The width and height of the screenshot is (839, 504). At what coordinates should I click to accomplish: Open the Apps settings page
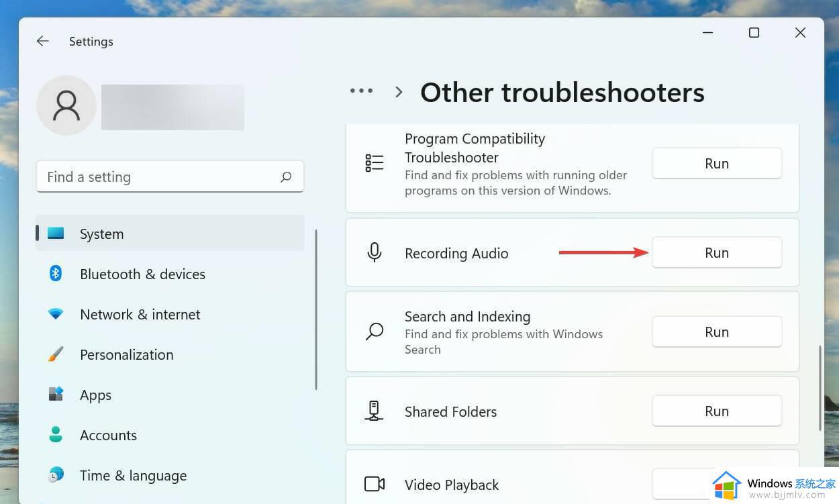[x=170, y=395]
